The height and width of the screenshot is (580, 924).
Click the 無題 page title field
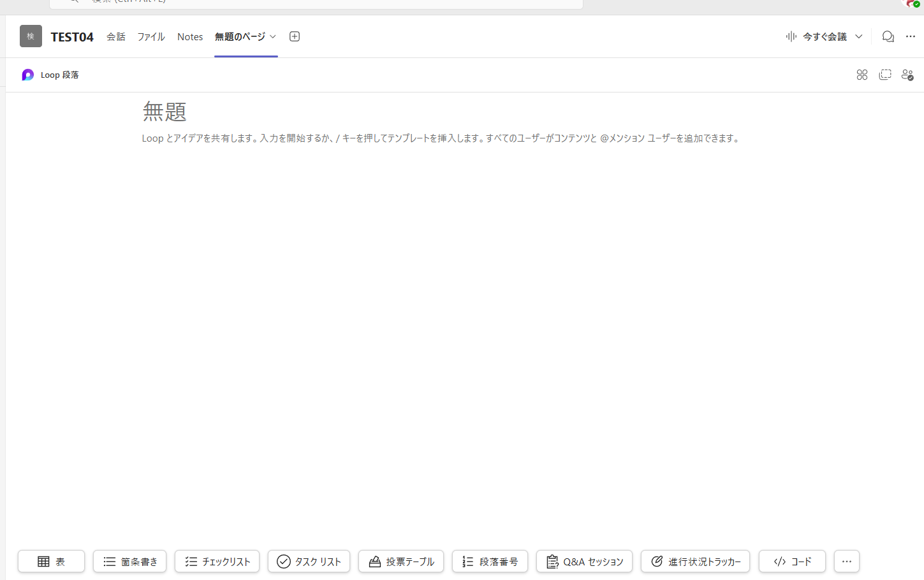165,112
